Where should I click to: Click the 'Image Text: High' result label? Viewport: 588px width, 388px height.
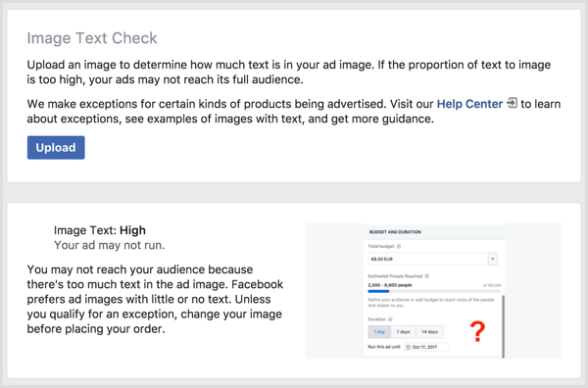(100, 230)
